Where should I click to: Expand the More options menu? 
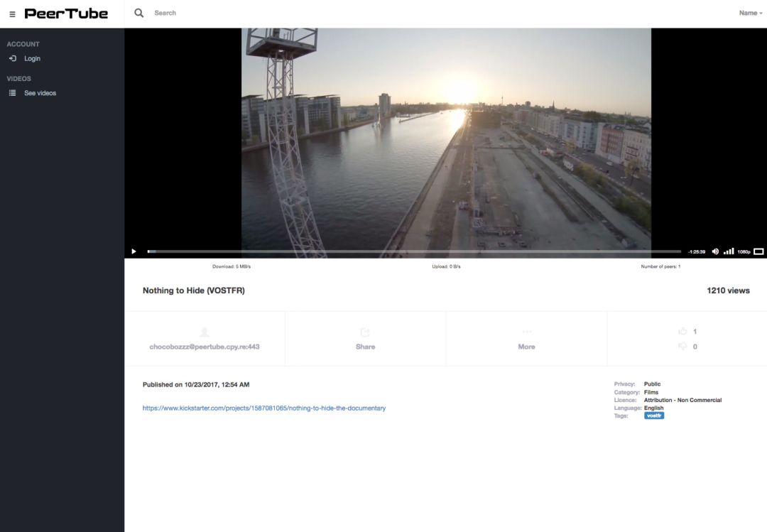(x=526, y=339)
